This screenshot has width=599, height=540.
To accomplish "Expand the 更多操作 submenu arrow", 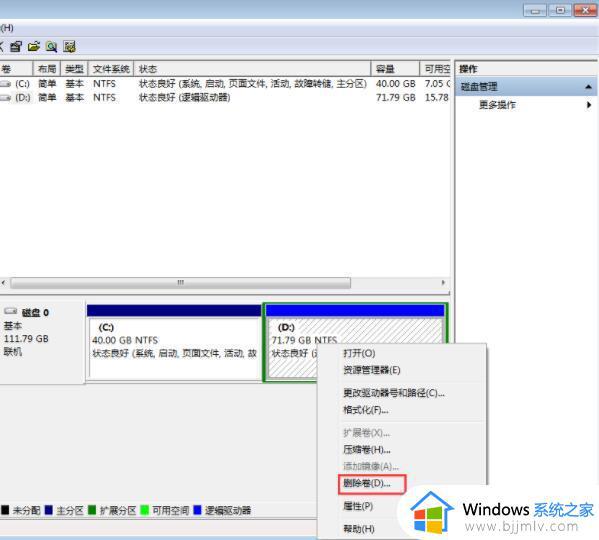I will [589, 105].
